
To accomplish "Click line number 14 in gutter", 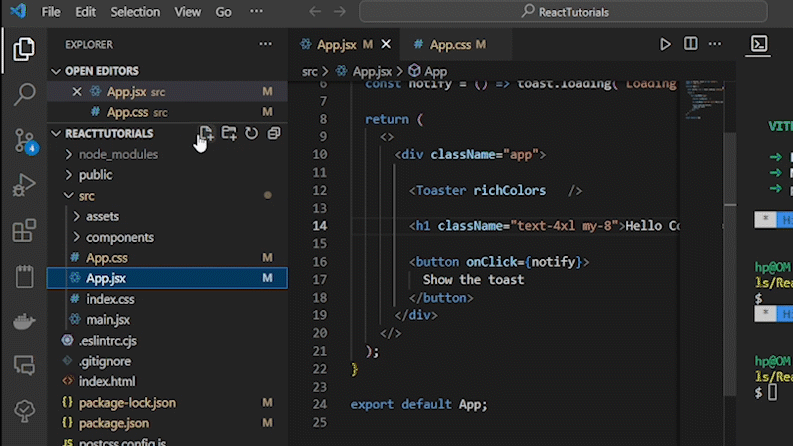I will (320, 226).
